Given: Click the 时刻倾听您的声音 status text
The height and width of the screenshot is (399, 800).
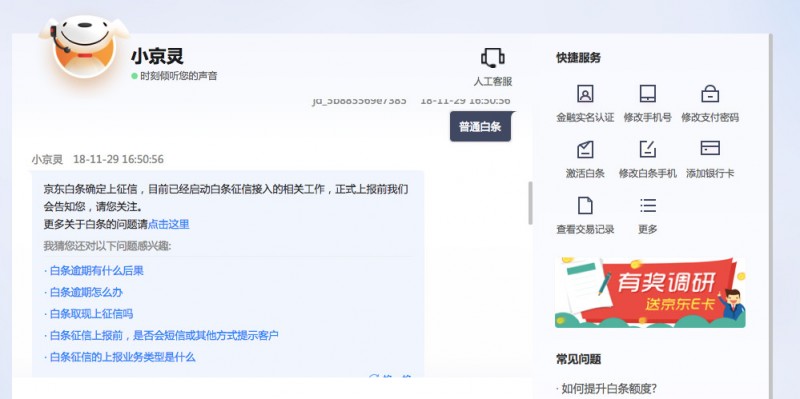Looking at the screenshot, I should click(x=179, y=76).
